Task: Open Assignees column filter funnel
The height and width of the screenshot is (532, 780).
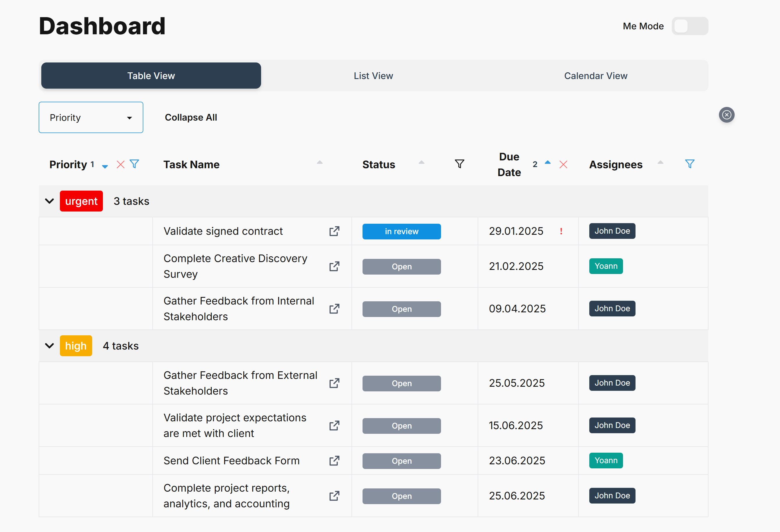Action: 690,164
